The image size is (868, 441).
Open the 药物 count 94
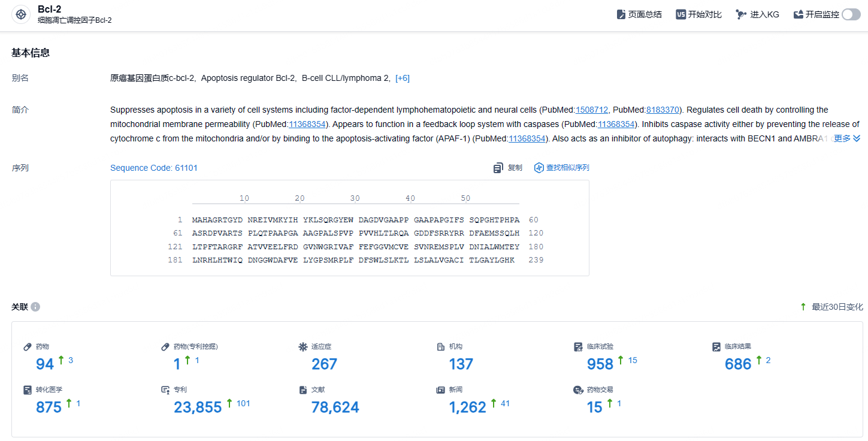click(45, 364)
